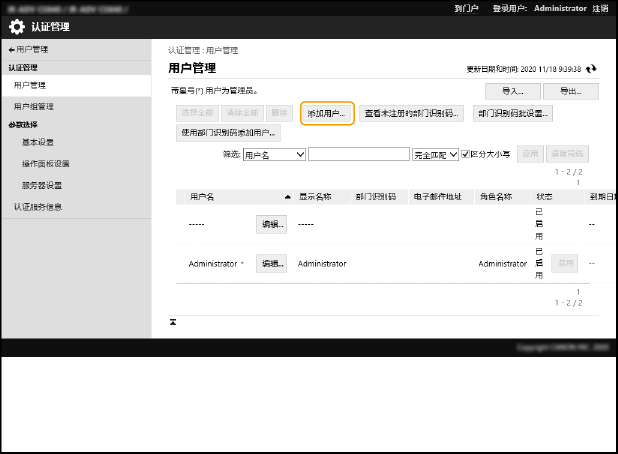Click the 添加用户 button
Screen dimensions: 618x454
(327, 114)
